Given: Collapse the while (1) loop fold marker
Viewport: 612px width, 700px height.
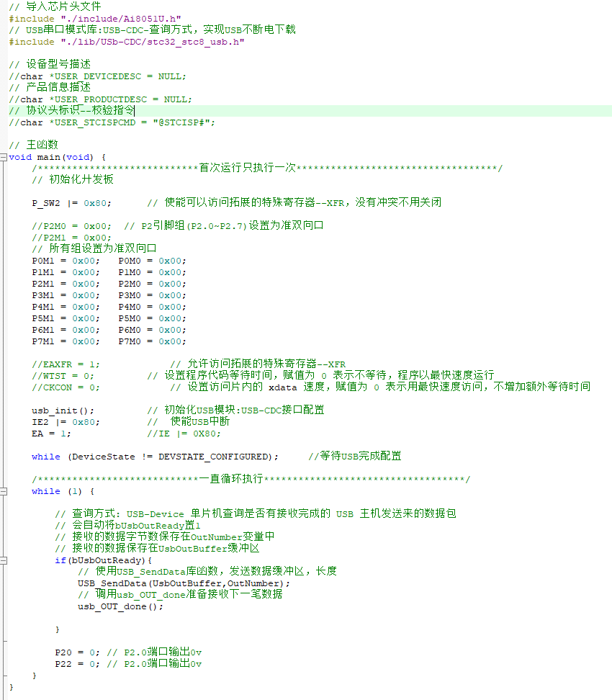Looking at the screenshot, I should (4, 492).
